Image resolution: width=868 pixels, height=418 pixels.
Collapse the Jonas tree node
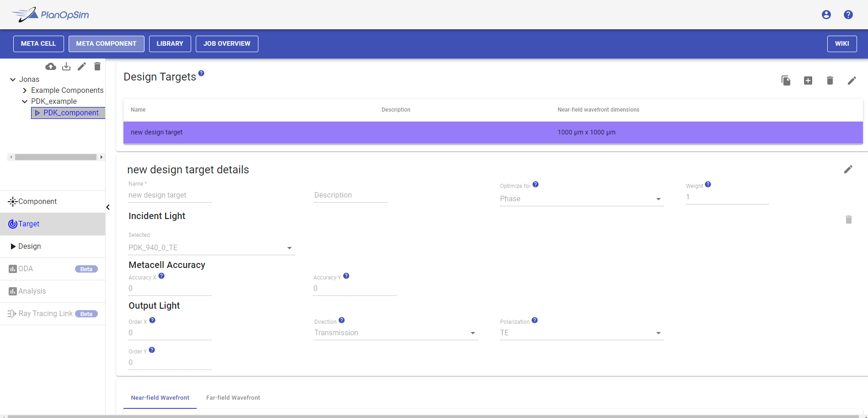13,80
